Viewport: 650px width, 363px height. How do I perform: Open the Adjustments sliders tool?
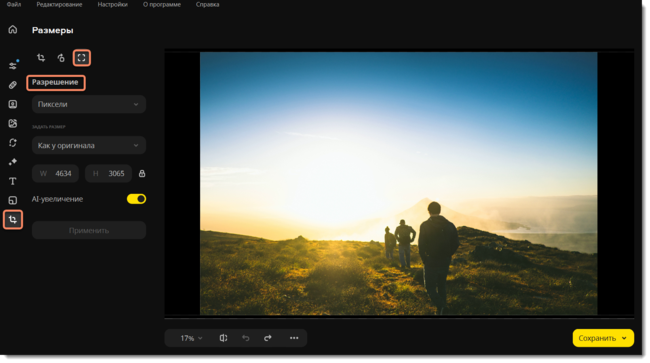13,65
